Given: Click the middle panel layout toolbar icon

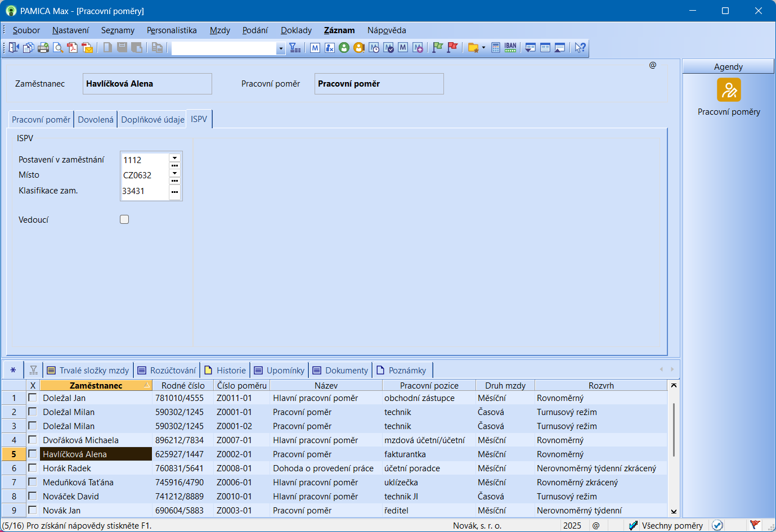Looking at the screenshot, I should (545, 48).
